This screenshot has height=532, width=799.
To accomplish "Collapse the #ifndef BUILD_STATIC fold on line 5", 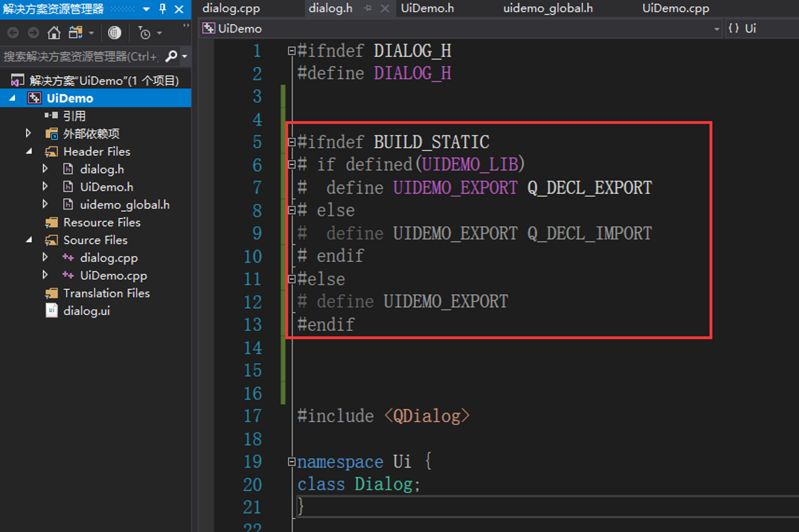I will pos(291,143).
